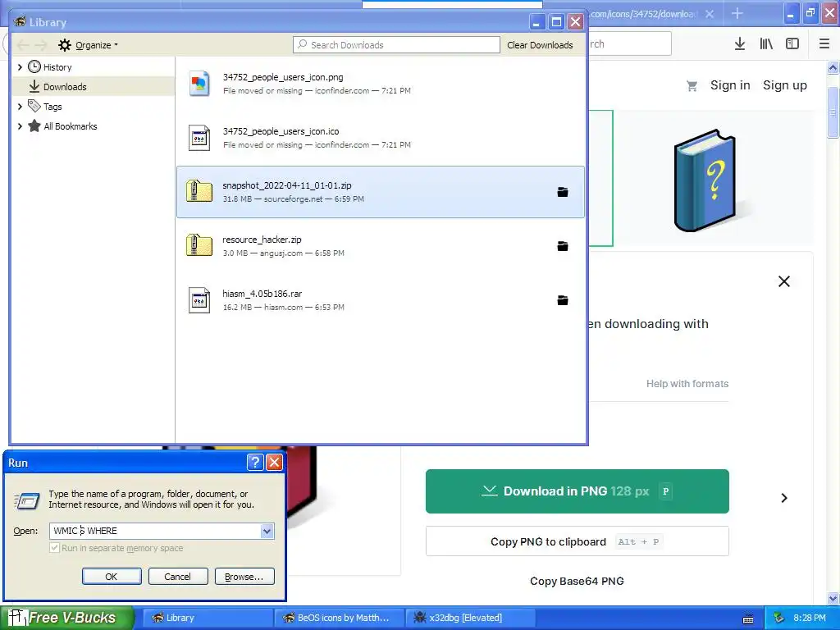
Task: Close the iconfinder browser tab
Action: tap(710, 14)
